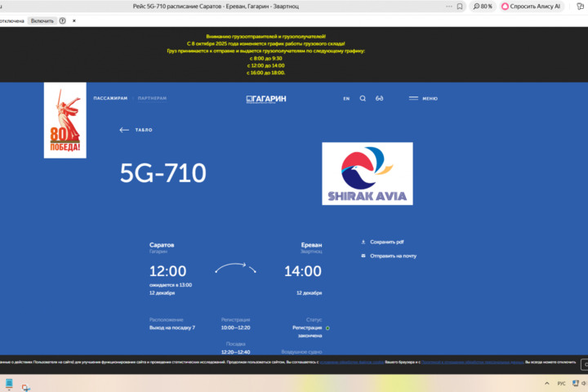Select the ПАРТНЕРАМ tab
588x392 pixels.
click(152, 98)
